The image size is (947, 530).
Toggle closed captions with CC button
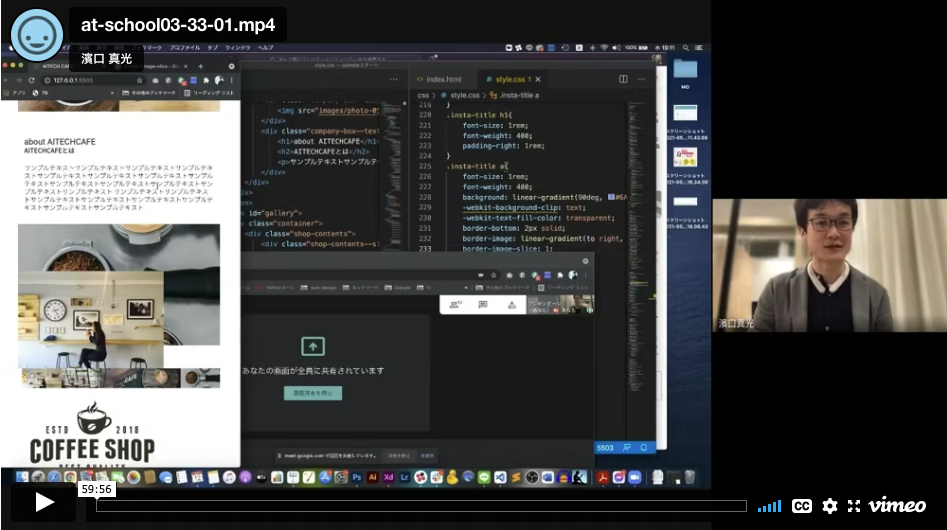(x=801, y=506)
